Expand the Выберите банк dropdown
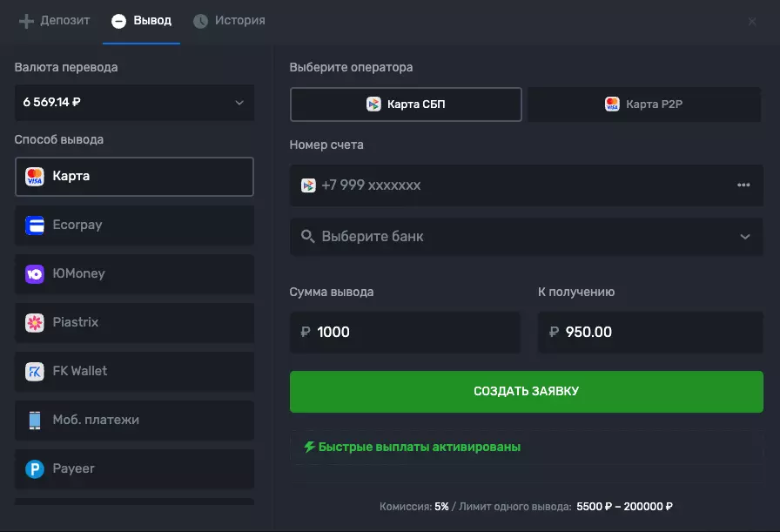This screenshot has width=780, height=532. click(526, 236)
